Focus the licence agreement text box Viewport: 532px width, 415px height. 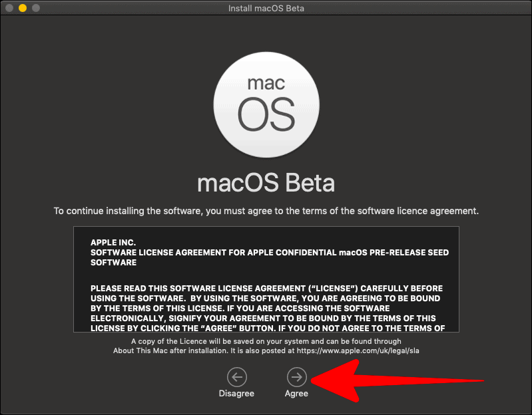click(x=266, y=279)
